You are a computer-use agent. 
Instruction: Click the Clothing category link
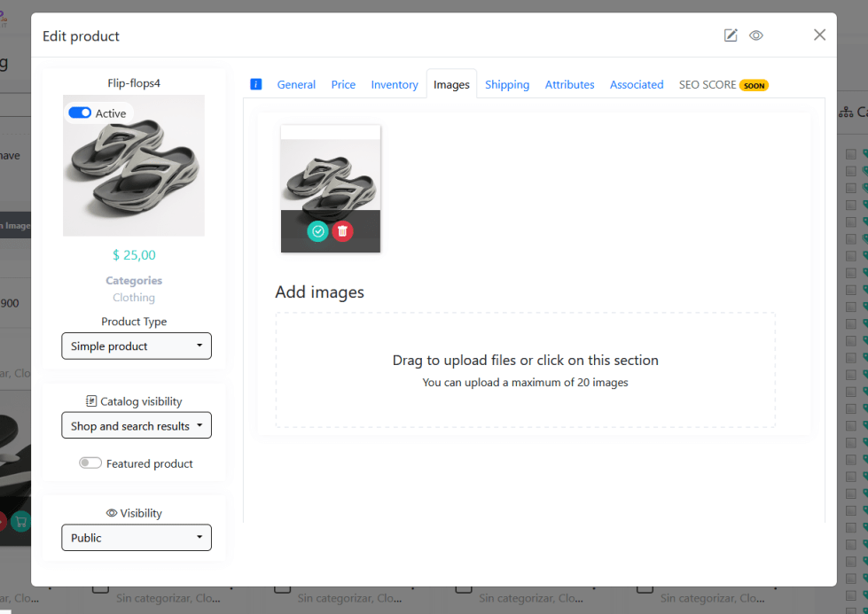tap(134, 298)
